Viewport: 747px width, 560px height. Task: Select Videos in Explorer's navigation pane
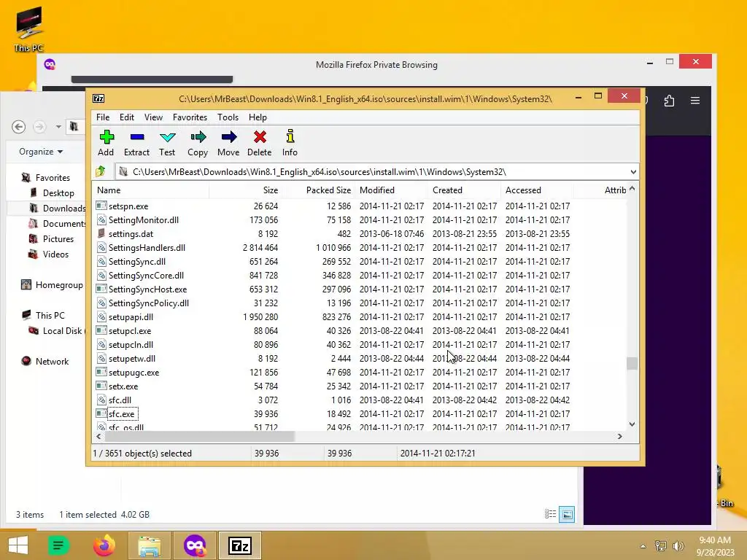point(55,254)
